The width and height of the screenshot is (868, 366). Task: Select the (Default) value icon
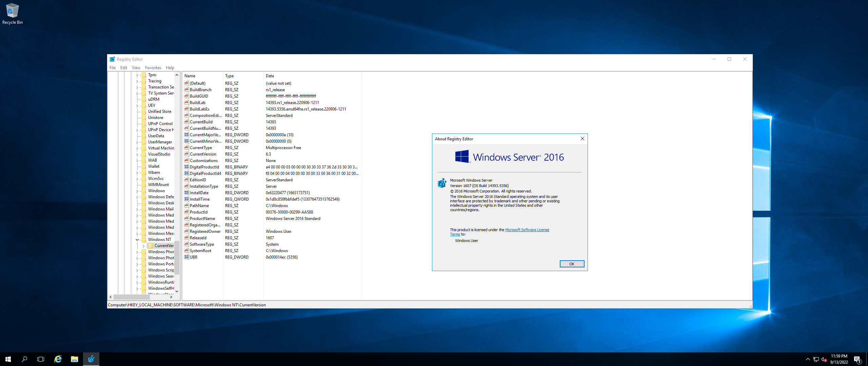tap(186, 83)
